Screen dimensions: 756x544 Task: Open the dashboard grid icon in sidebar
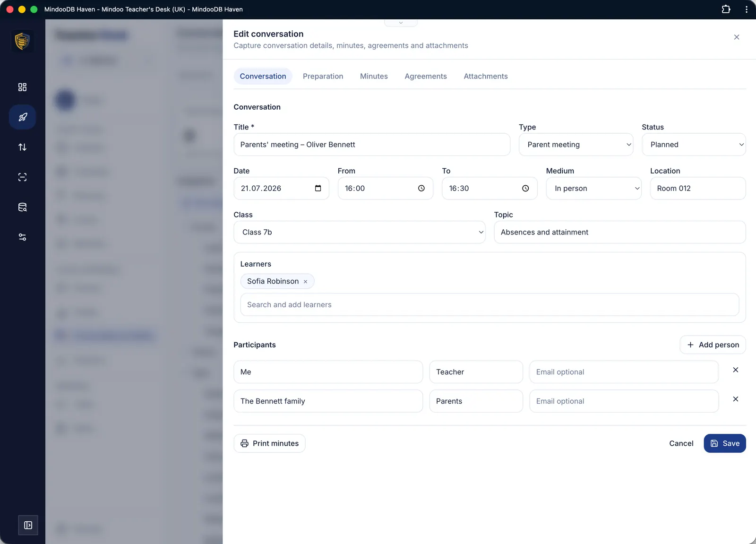click(x=22, y=87)
